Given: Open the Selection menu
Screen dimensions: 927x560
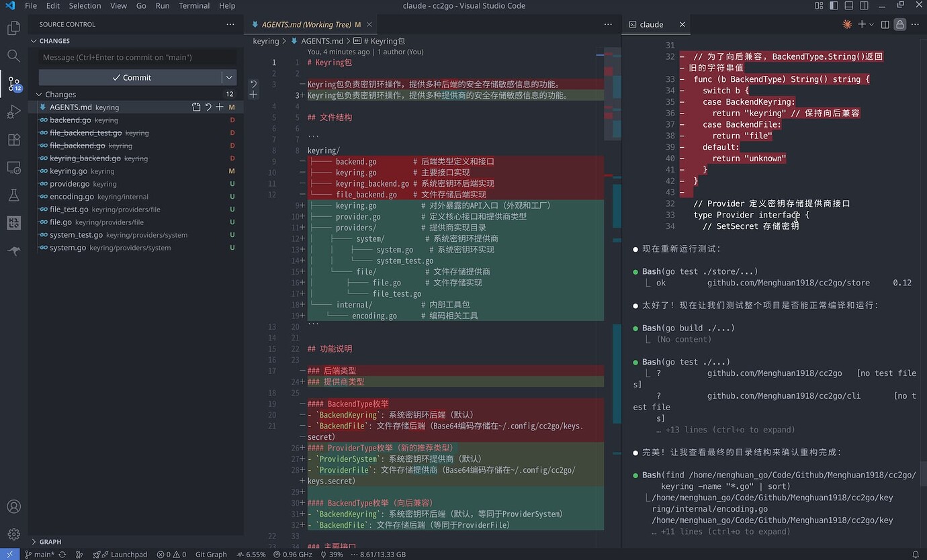Looking at the screenshot, I should coord(85,5).
